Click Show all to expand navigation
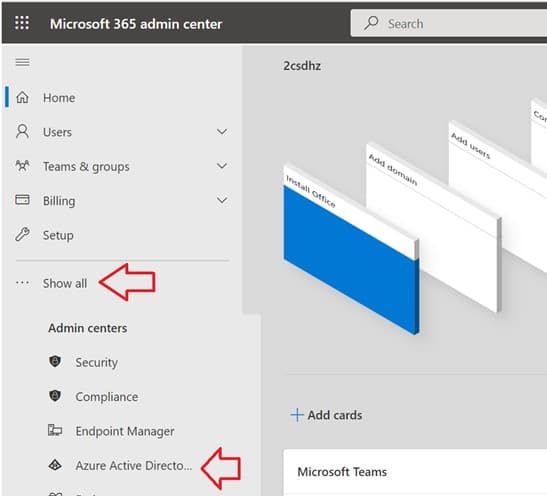This screenshot has width=547, height=497. click(65, 283)
